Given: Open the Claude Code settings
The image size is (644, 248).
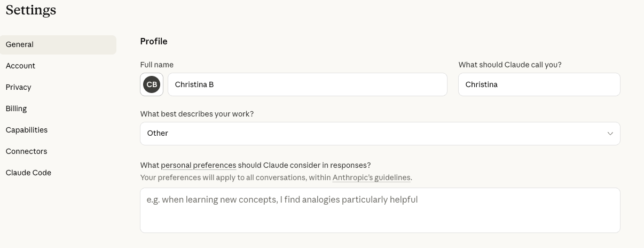Looking at the screenshot, I should [29, 173].
